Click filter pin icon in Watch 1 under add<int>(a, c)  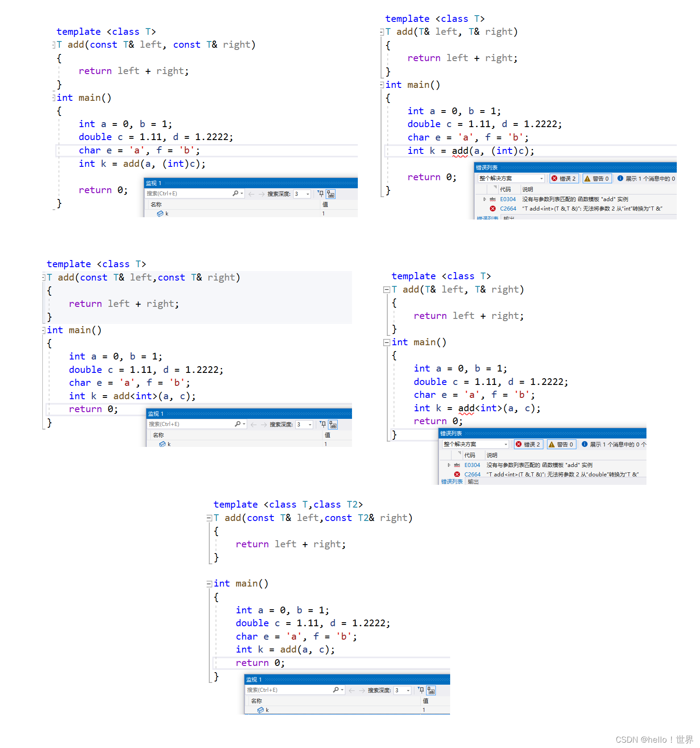click(x=323, y=424)
